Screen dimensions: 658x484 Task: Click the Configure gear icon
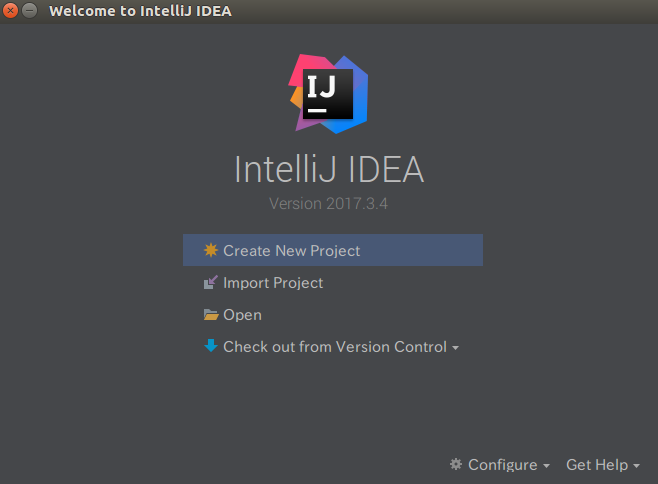456,465
